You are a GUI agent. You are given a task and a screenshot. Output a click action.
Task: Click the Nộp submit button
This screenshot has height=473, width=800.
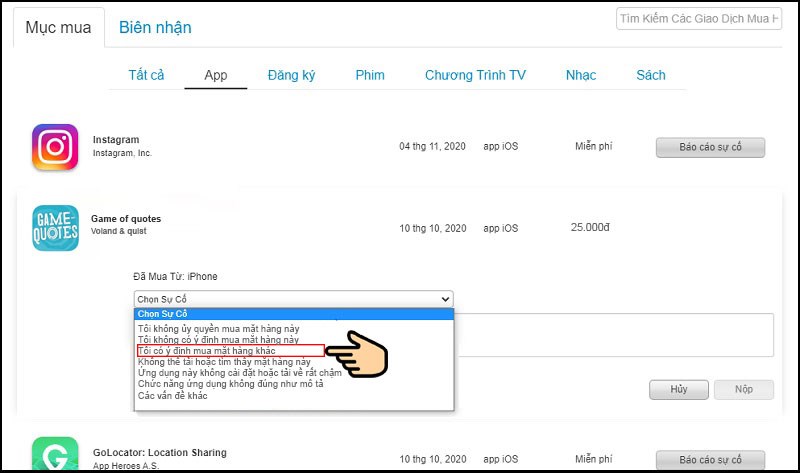tap(744, 389)
